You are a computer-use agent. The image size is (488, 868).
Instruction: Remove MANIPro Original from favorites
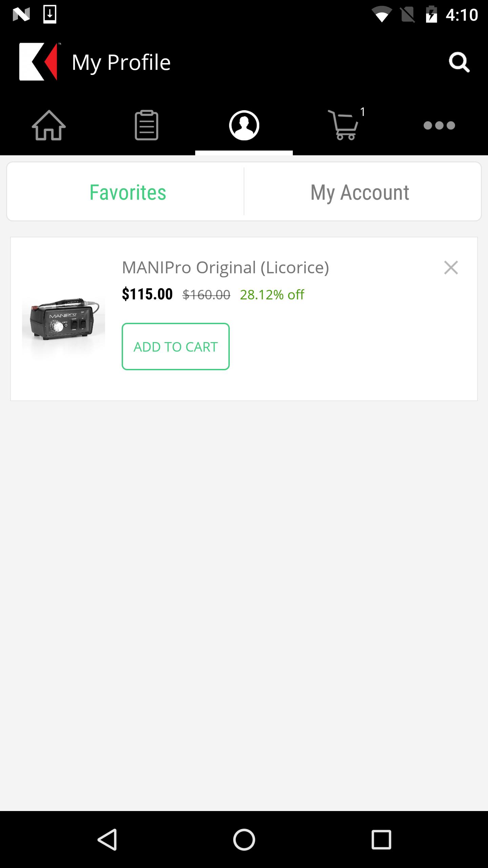(451, 268)
